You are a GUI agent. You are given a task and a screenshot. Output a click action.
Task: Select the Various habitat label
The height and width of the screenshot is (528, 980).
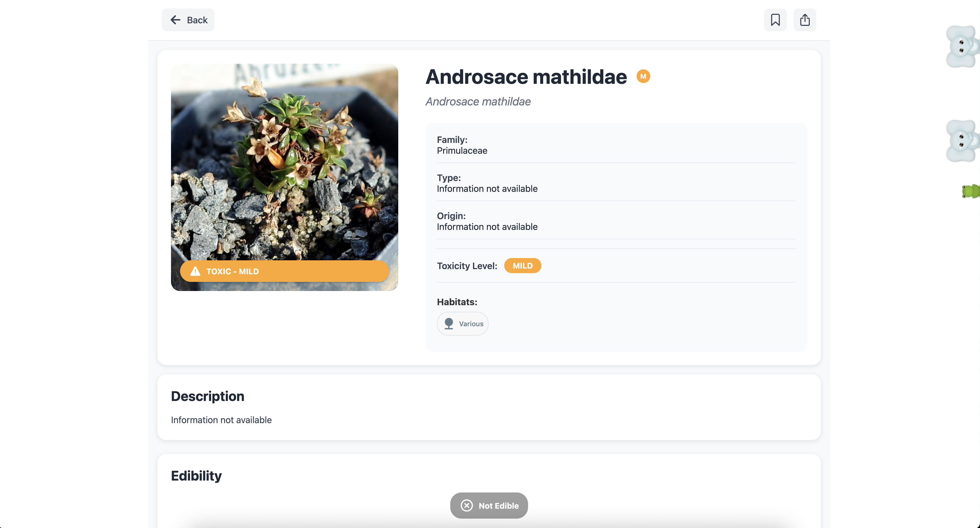(471, 324)
